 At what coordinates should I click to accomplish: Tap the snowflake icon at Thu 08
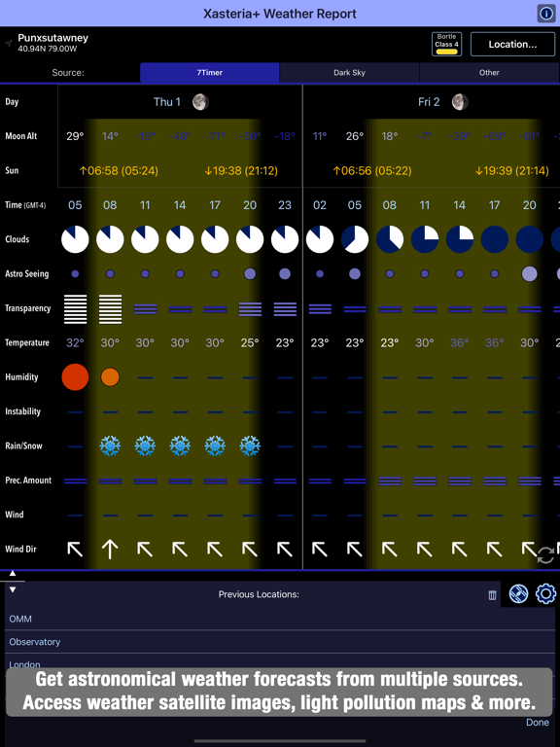click(x=110, y=445)
